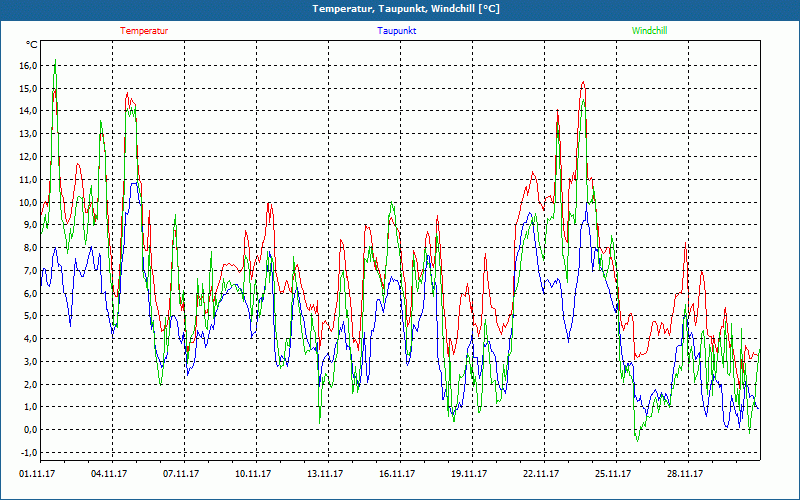Screen dimensions: 800x500
Task: Click the blue Taupunkt legend label
Action: (x=396, y=31)
